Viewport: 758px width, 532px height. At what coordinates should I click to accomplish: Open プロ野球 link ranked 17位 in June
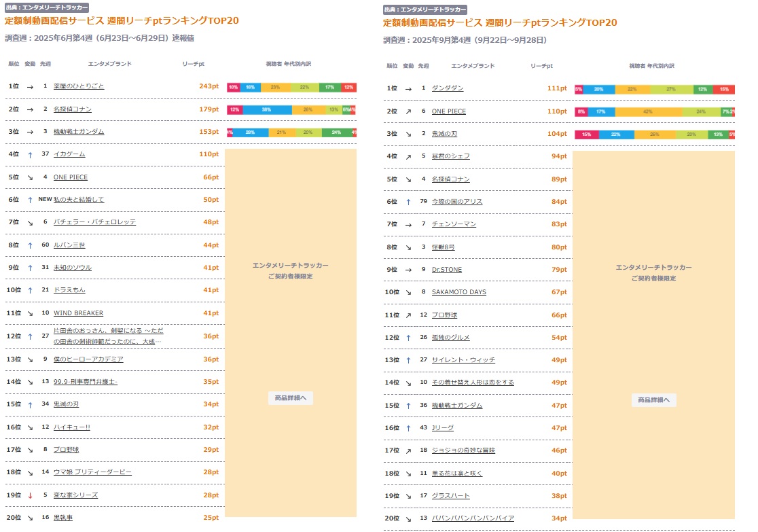(x=66, y=449)
